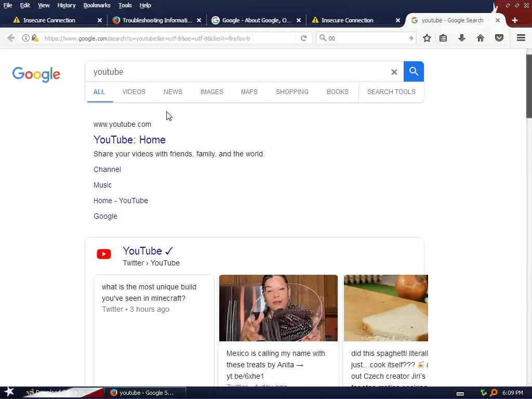Click the woman holding corn thumbnail
Image resolution: width=532 pixels, height=399 pixels.
tap(278, 308)
